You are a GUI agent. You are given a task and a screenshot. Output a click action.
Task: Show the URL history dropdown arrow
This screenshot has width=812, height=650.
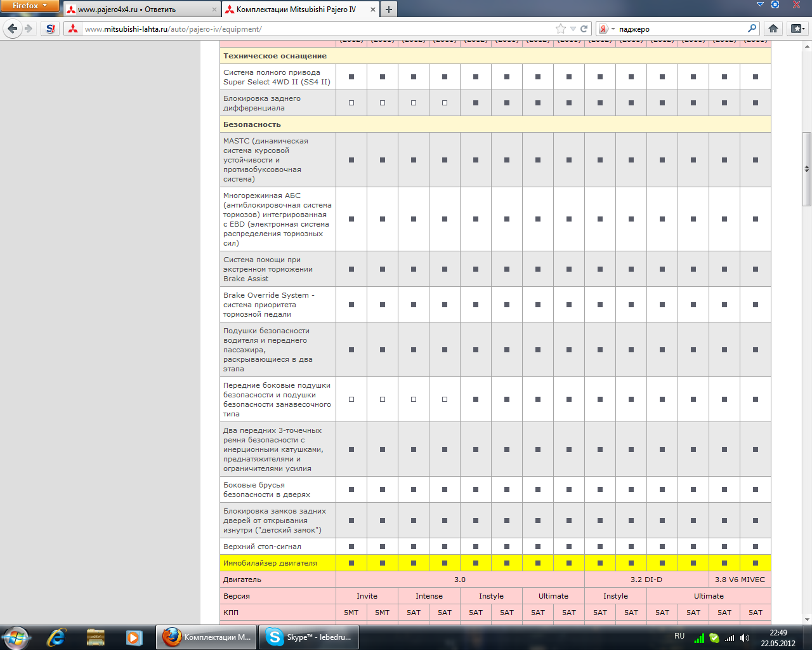[573, 29]
